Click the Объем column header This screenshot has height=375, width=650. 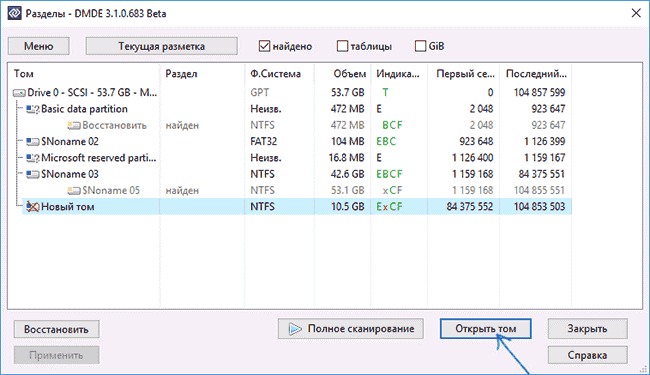(349, 74)
